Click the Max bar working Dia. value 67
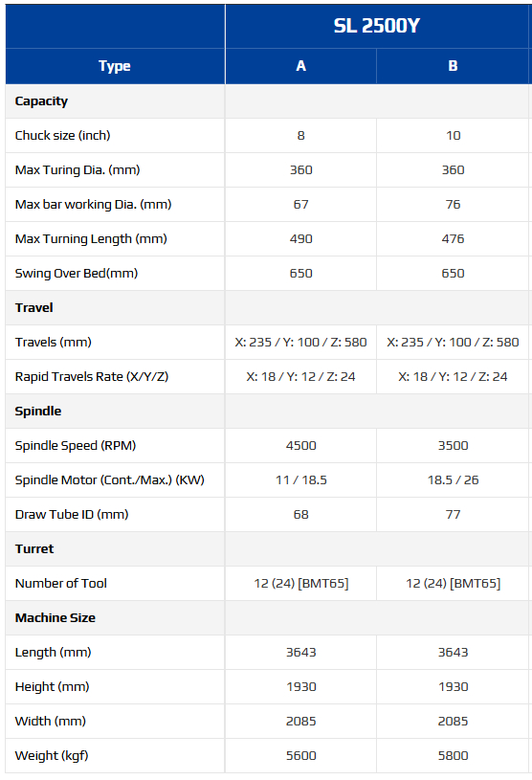532x780 pixels. pos(300,205)
